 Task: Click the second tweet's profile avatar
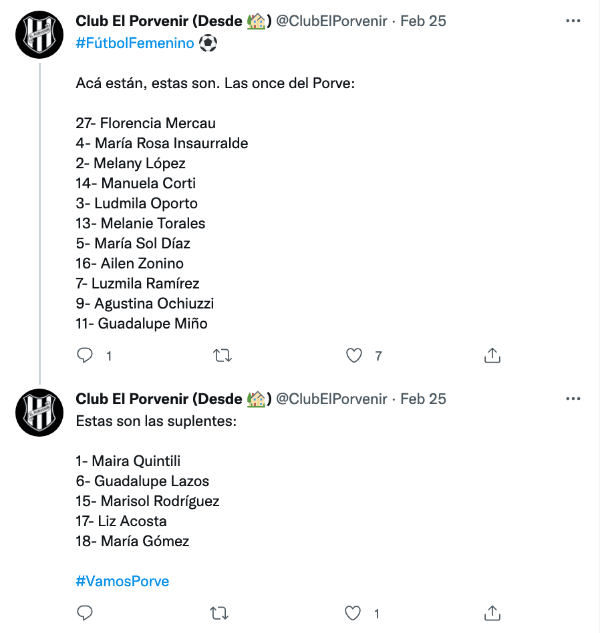(40, 415)
